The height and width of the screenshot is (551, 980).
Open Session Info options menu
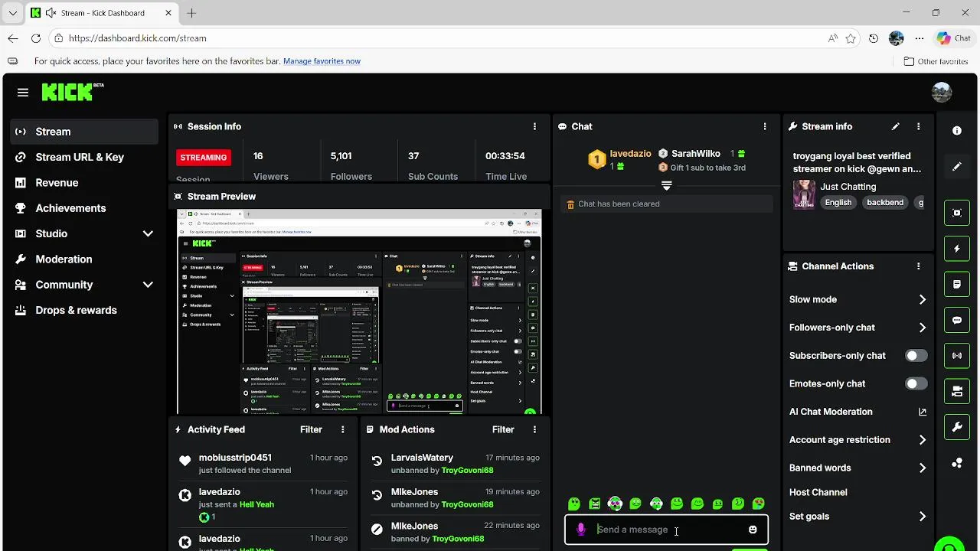click(534, 126)
